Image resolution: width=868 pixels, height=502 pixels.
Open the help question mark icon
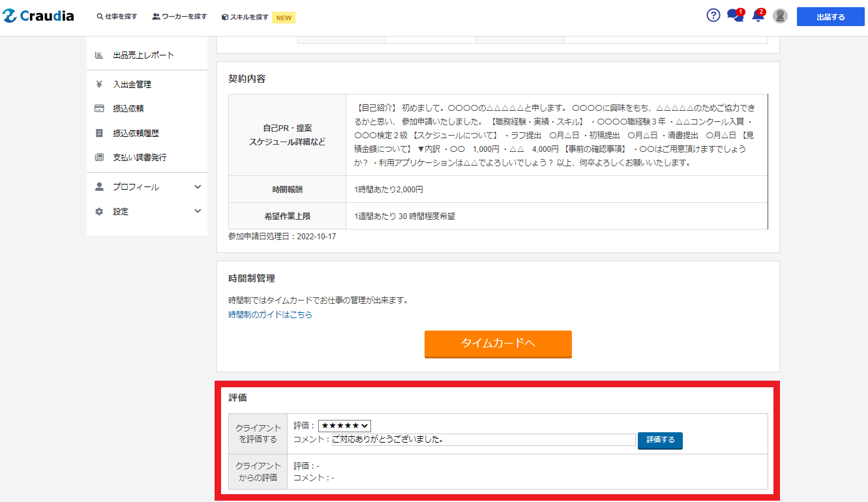point(713,16)
